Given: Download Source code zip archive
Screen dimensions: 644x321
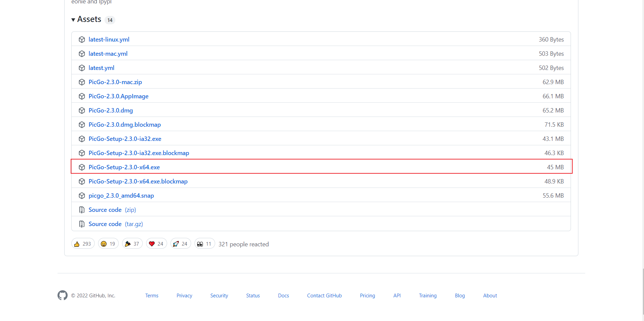Looking at the screenshot, I should coord(112,210).
